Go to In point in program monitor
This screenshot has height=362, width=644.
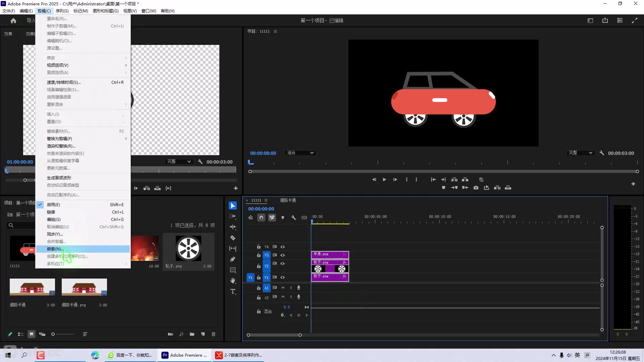(x=433, y=180)
